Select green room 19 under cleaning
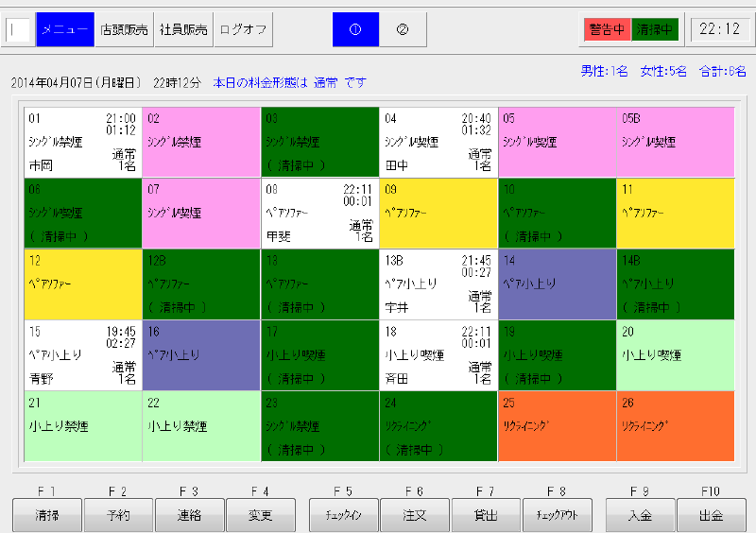The height and width of the screenshot is (533, 756). (x=558, y=355)
